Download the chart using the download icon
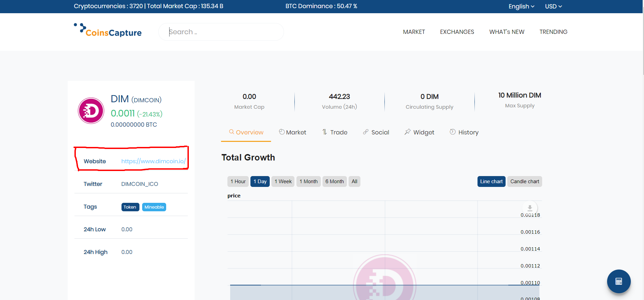This screenshot has height=300, width=644. [530, 208]
